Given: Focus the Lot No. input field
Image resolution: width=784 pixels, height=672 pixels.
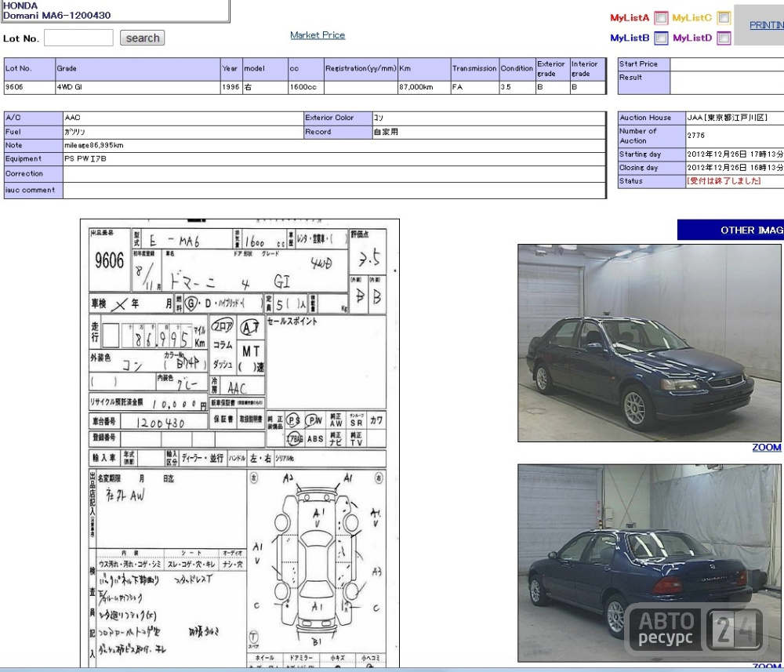Looking at the screenshot, I should click(x=78, y=38).
